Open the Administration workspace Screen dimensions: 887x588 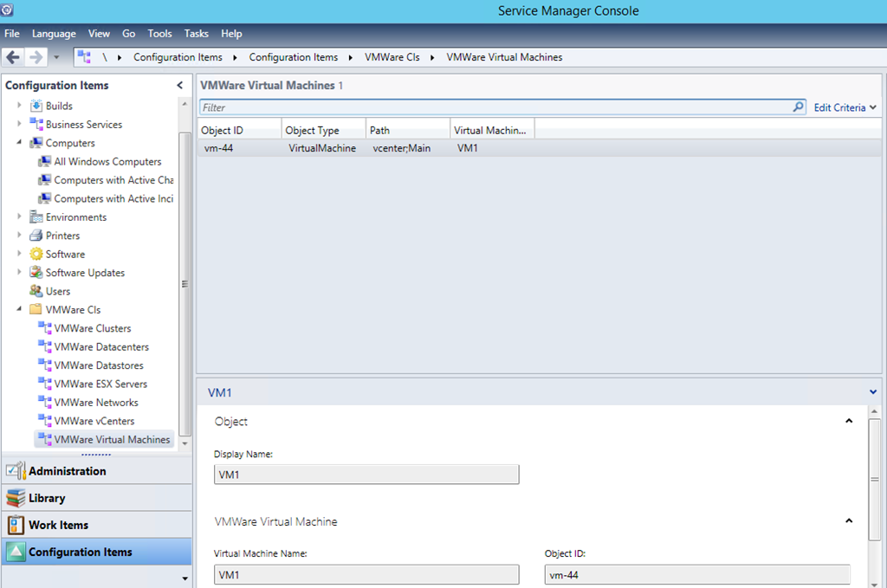tap(68, 471)
